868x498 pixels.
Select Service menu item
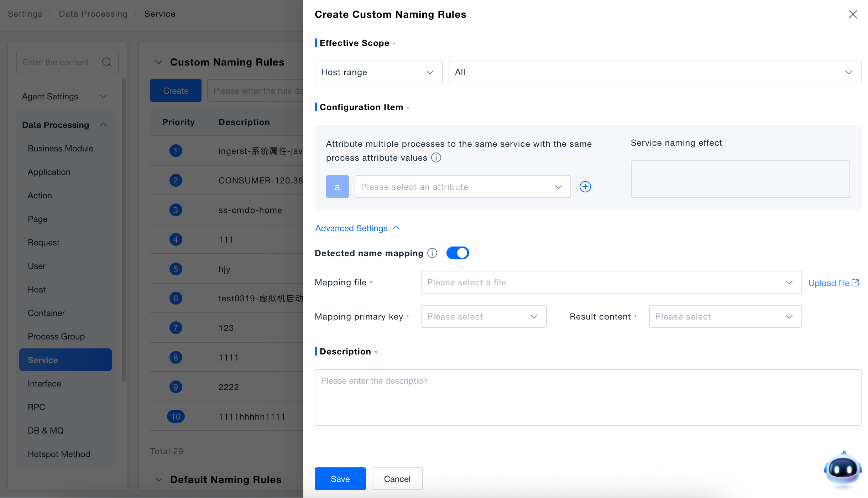point(65,360)
